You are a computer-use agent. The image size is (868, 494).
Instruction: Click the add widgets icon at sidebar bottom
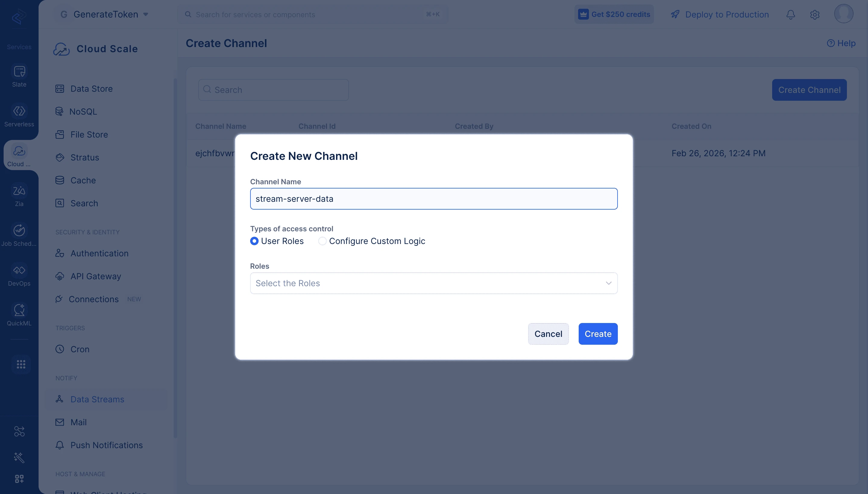point(19,479)
